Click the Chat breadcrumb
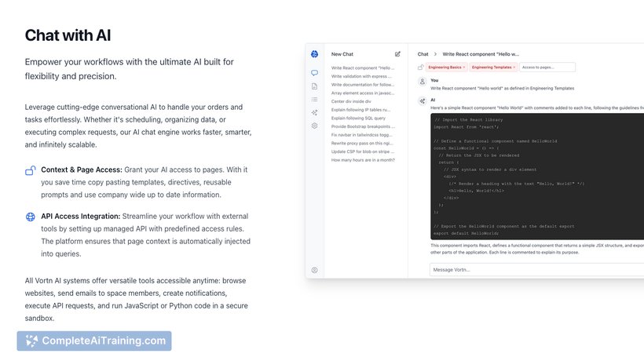The width and height of the screenshot is (644, 361). click(423, 54)
